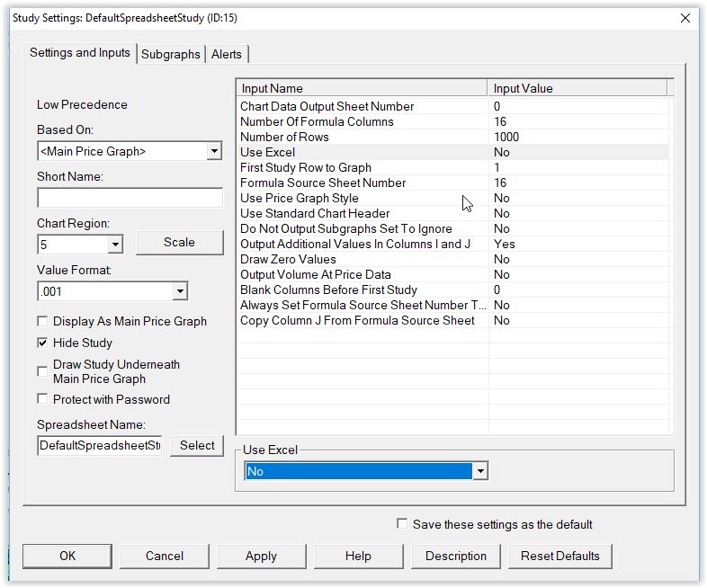Screen dimensions: 707x588
Task: Toggle Draw Study Underneath Main Price Graph
Action: pyautogui.click(x=42, y=371)
